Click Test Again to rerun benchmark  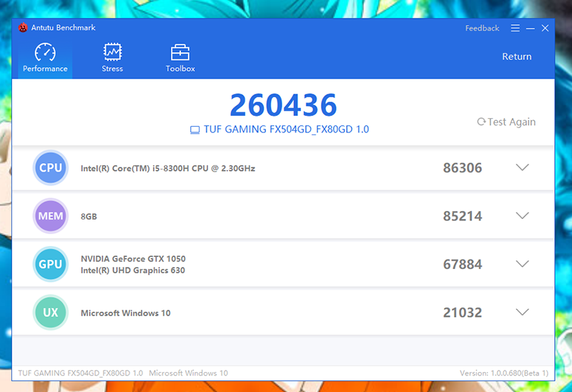tap(506, 122)
